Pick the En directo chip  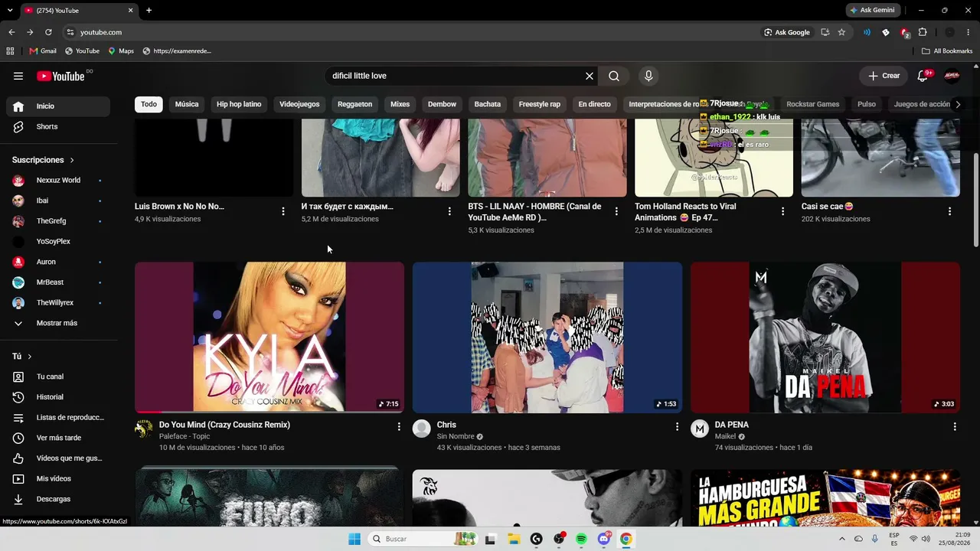[x=595, y=104]
